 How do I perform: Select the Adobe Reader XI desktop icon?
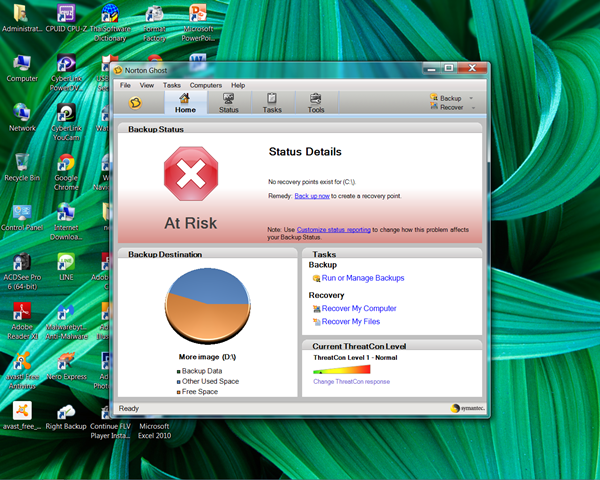tap(22, 321)
